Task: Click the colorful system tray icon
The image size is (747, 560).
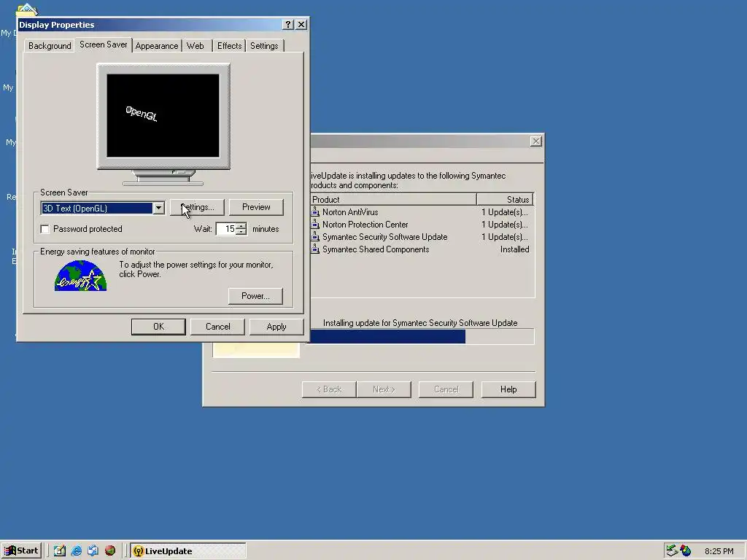Action: pos(685,551)
